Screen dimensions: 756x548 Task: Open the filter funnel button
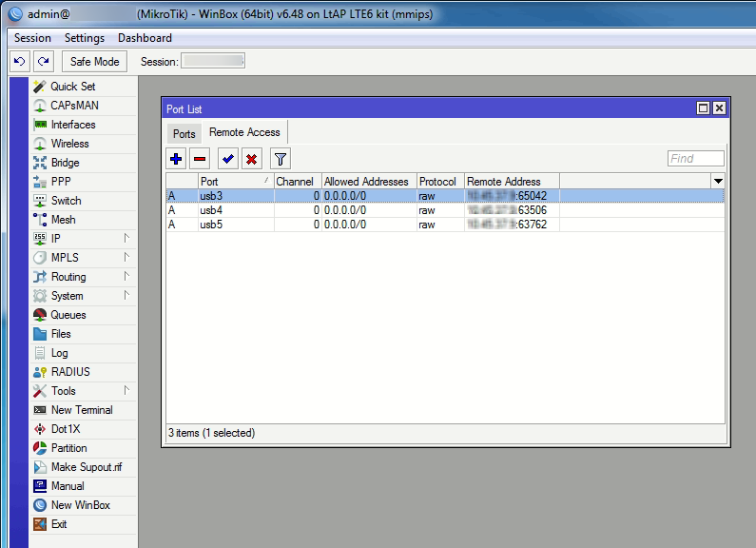pos(281,159)
